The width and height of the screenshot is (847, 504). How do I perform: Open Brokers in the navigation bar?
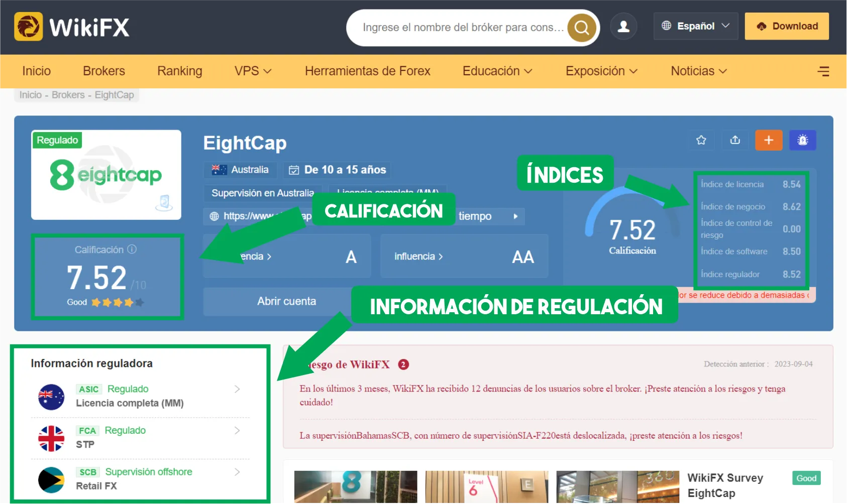click(104, 71)
